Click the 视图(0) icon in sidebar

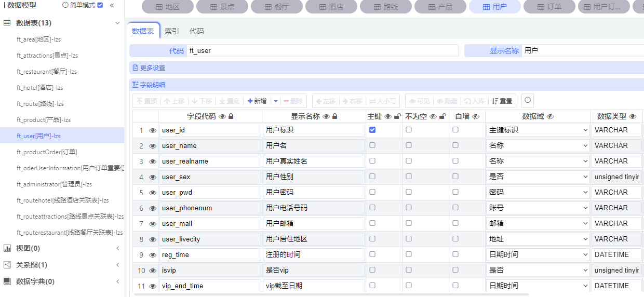pos(7,248)
